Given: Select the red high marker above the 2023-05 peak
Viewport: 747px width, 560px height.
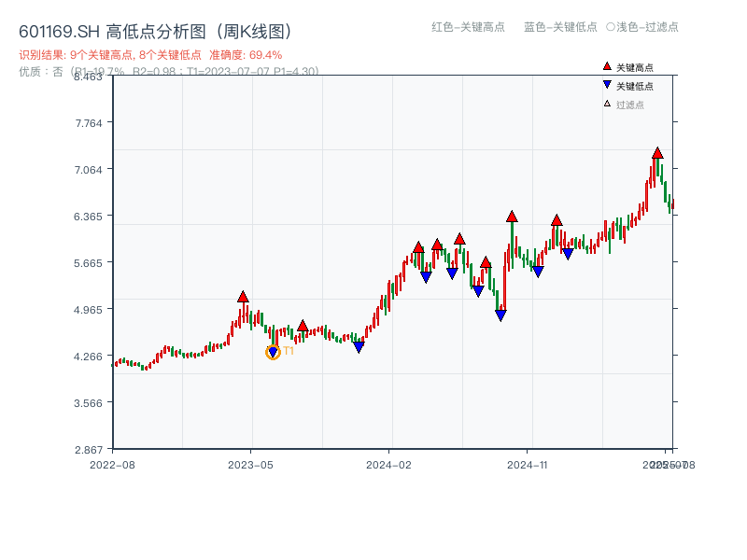Looking at the screenshot, I should pos(243,297).
